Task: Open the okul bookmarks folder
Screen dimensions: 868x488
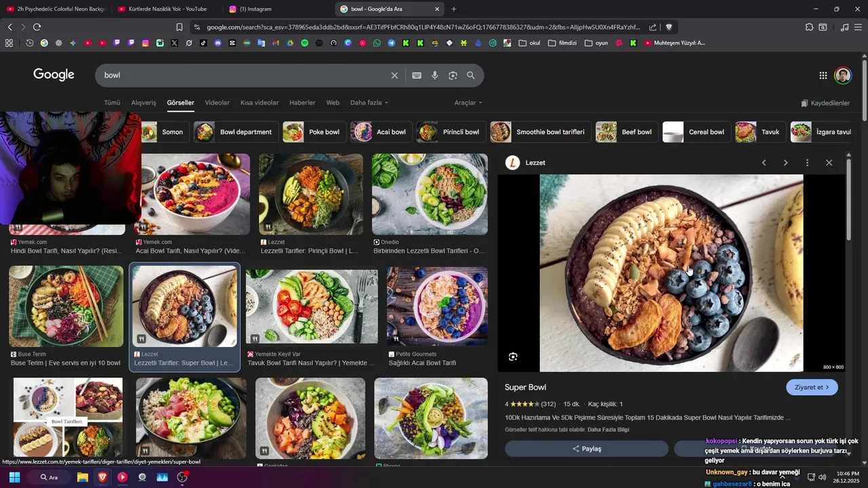Action: click(530, 43)
